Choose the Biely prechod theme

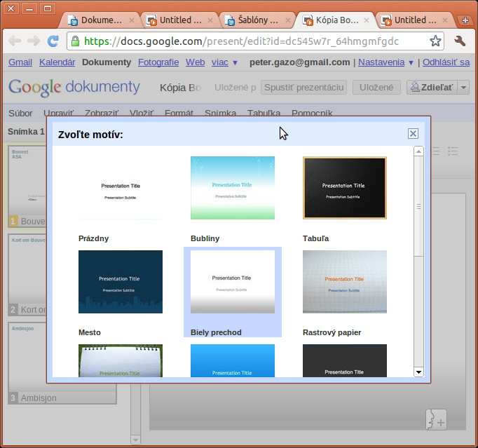pyautogui.click(x=233, y=282)
